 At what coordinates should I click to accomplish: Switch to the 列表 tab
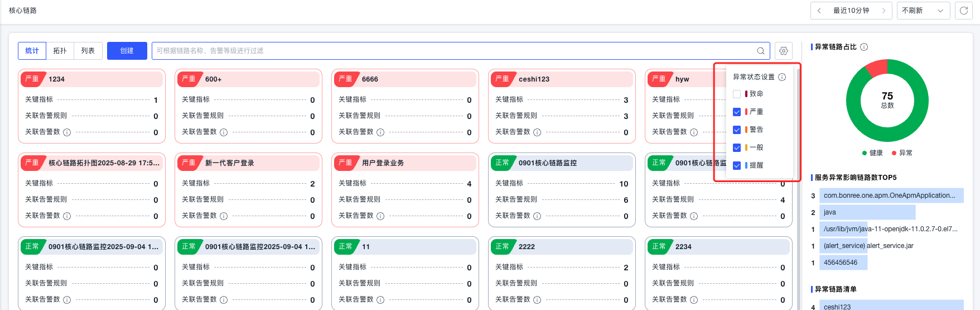click(88, 51)
